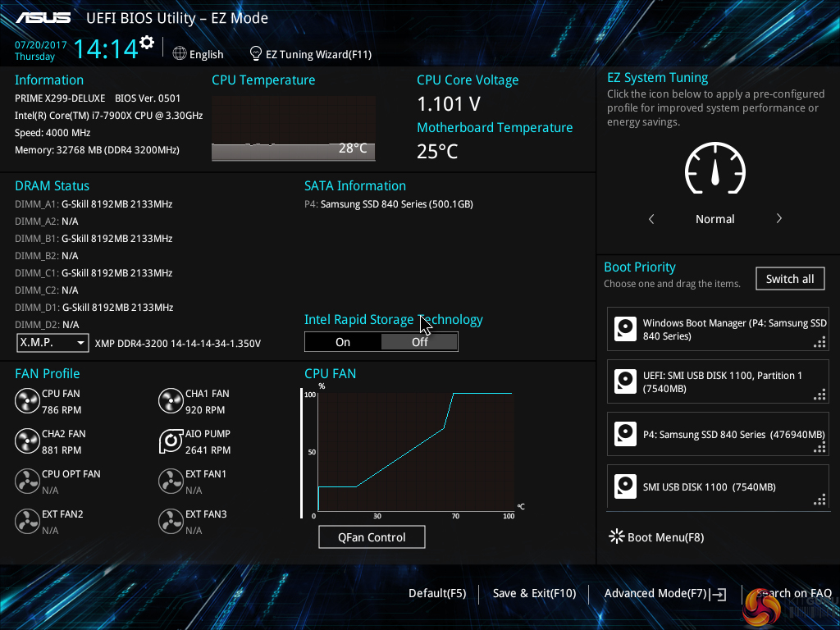Click SATA P4 Samsung SSD 840 Series (500.1GB)

tap(388, 204)
